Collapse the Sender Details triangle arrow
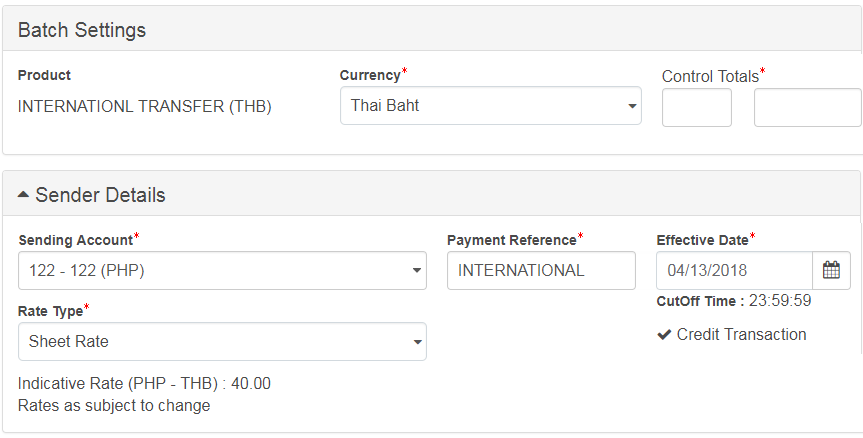863x438 pixels. (x=24, y=195)
